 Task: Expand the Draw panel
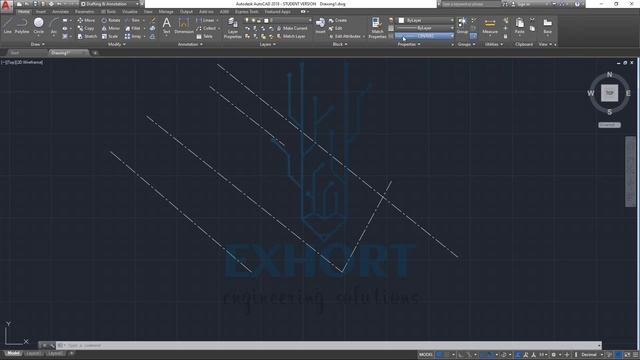(x=38, y=44)
